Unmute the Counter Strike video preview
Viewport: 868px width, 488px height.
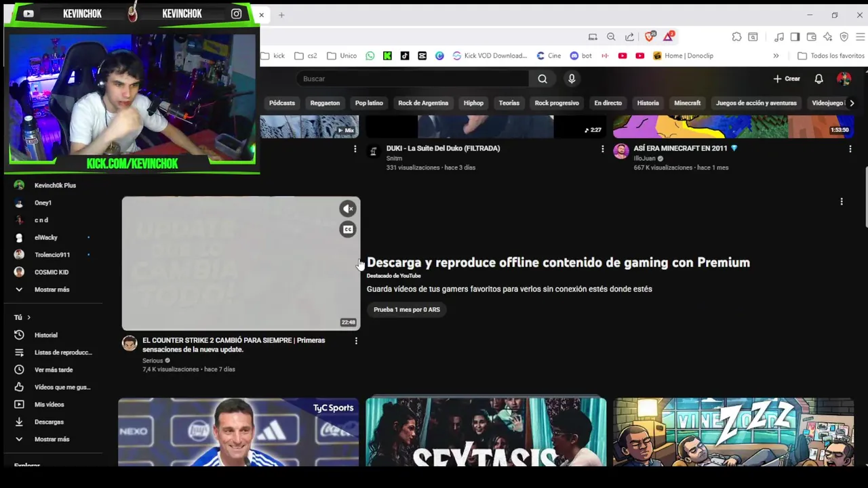(348, 209)
